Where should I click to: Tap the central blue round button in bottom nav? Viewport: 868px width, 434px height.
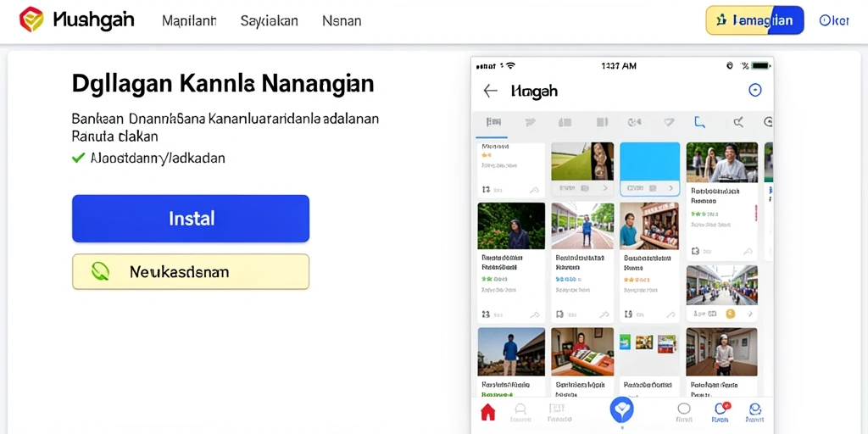621,410
